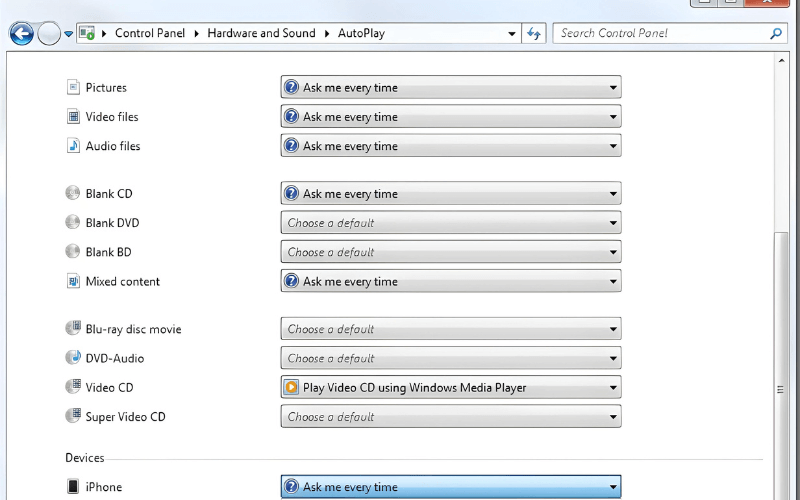Open the iPhone action dropdown
800x500 pixels.
click(450, 487)
